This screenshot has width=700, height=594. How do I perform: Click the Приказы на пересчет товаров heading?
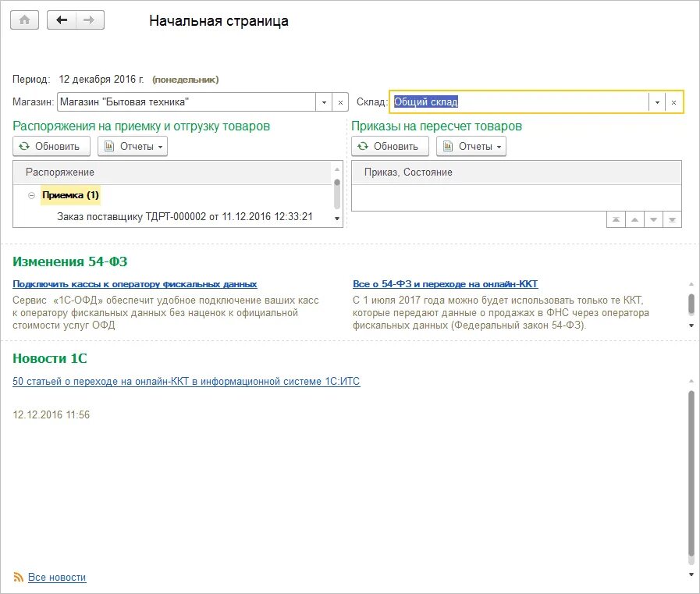point(436,126)
